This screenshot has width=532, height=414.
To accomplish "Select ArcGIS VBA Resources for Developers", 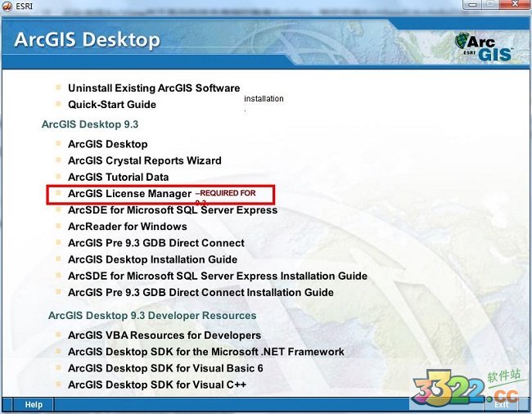I will click(165, 335).
